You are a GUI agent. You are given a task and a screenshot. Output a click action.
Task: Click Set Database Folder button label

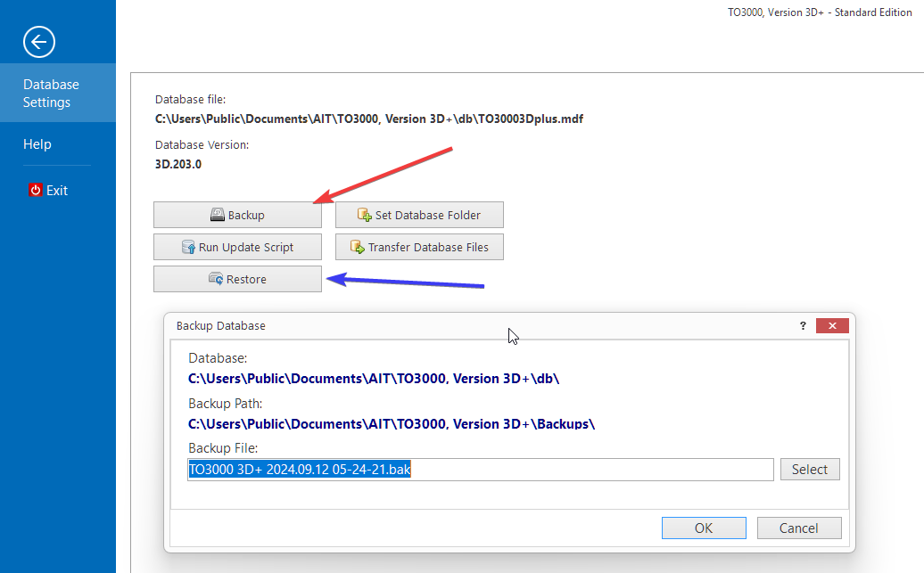pyautogui.click(x=428, y=215)
